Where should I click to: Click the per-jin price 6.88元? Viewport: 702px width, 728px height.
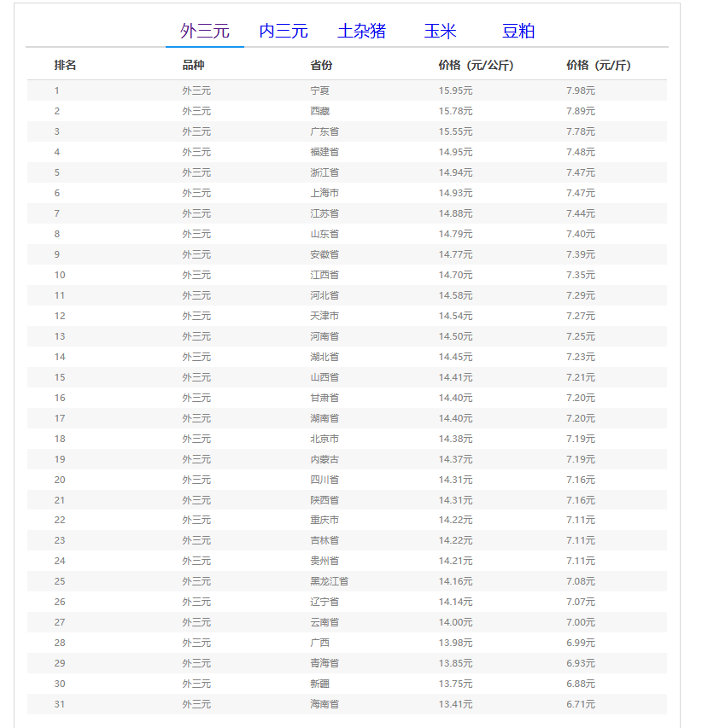coord(581,684)
